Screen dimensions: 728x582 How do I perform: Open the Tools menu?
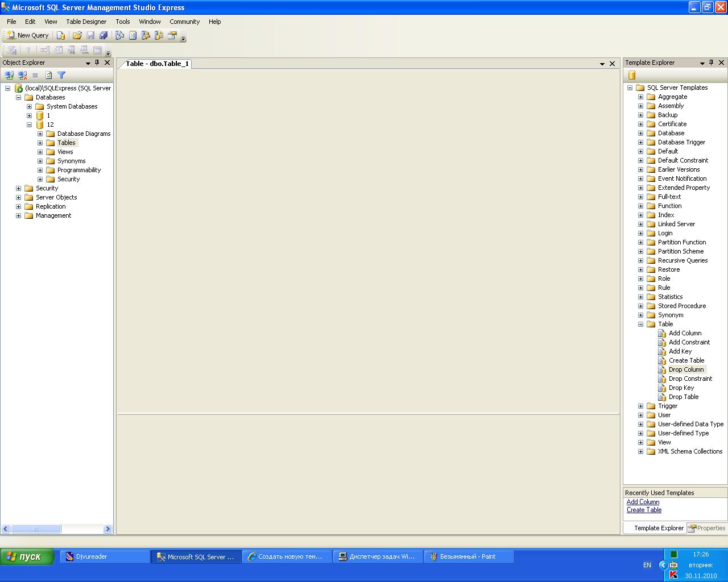click(123, 22)
